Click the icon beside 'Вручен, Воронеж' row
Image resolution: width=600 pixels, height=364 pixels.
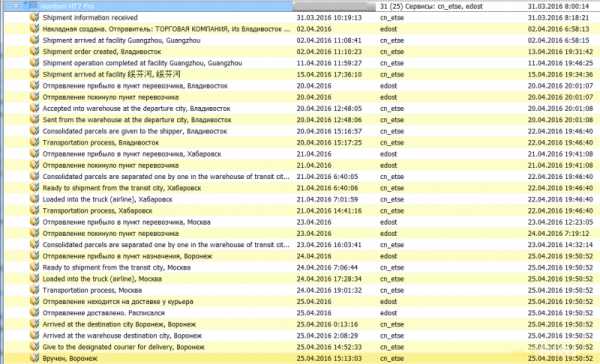point(34,358)
